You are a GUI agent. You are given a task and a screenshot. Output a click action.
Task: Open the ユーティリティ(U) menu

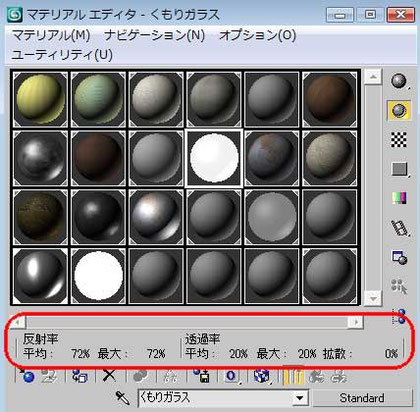[62, 55]
